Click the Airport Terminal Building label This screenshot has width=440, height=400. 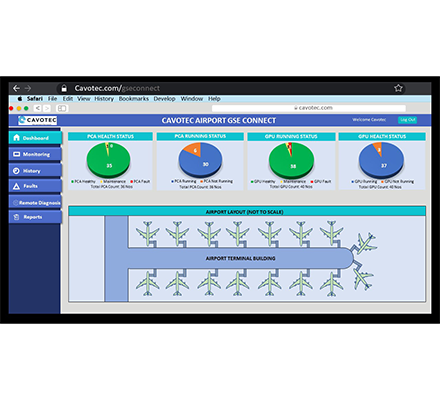point(241,258)
